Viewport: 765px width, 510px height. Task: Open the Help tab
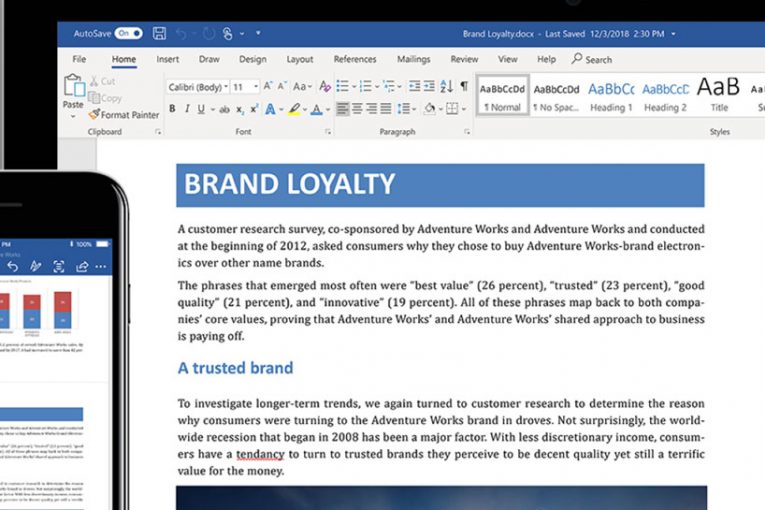pyautogui.click(x=546, y=59)
